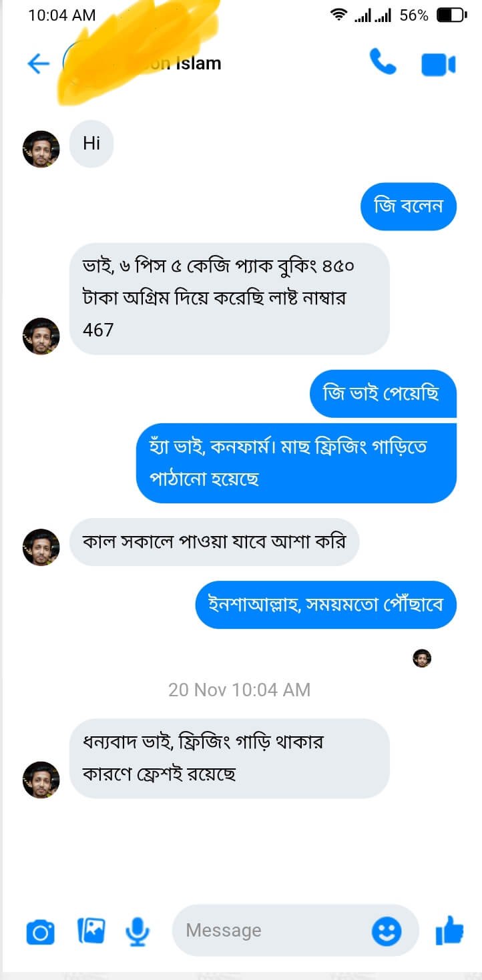Select the "জি ভাই পেয়েছি" reply bubble
The height and width of the screenshot is (980, 482).
coord(383,394)
